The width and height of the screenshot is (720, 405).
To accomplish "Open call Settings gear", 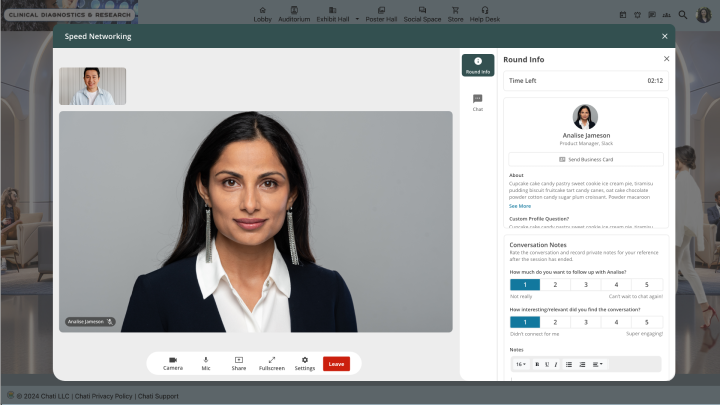I will coord(305,364).
